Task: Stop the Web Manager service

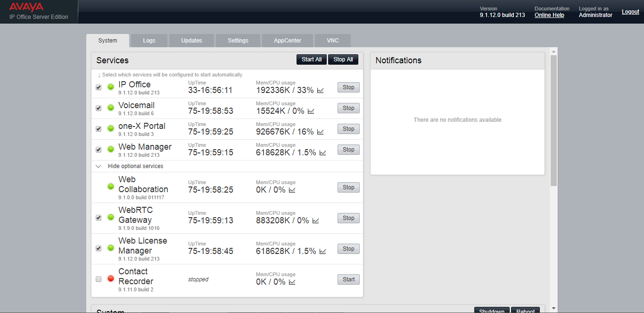Action: click(x=348, y=150)
